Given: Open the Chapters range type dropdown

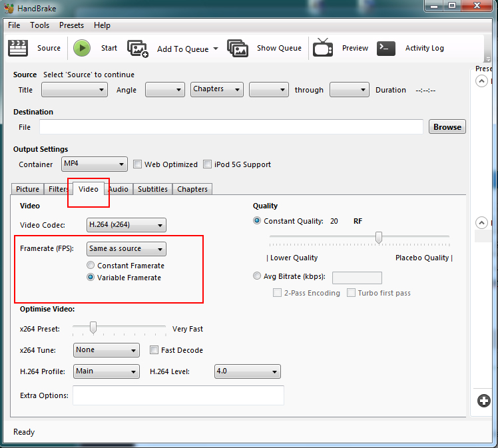Looking at the screenshot, I should (x=217, y=90).
